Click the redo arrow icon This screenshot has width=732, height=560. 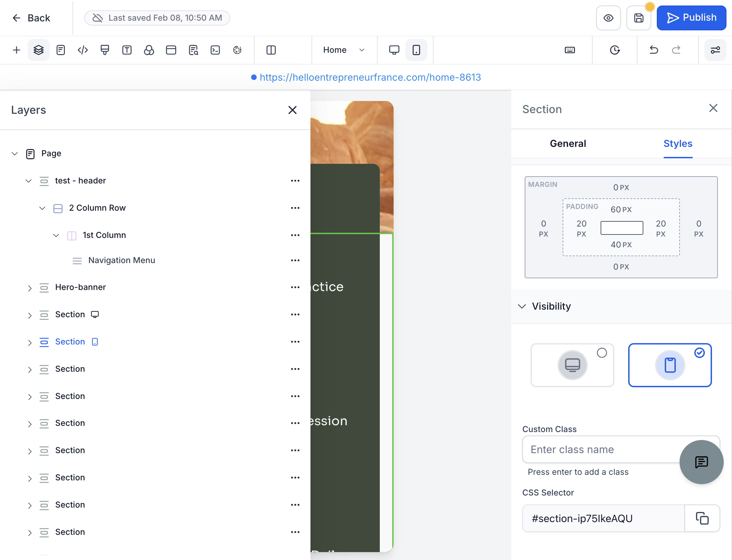tap(676, 50)
